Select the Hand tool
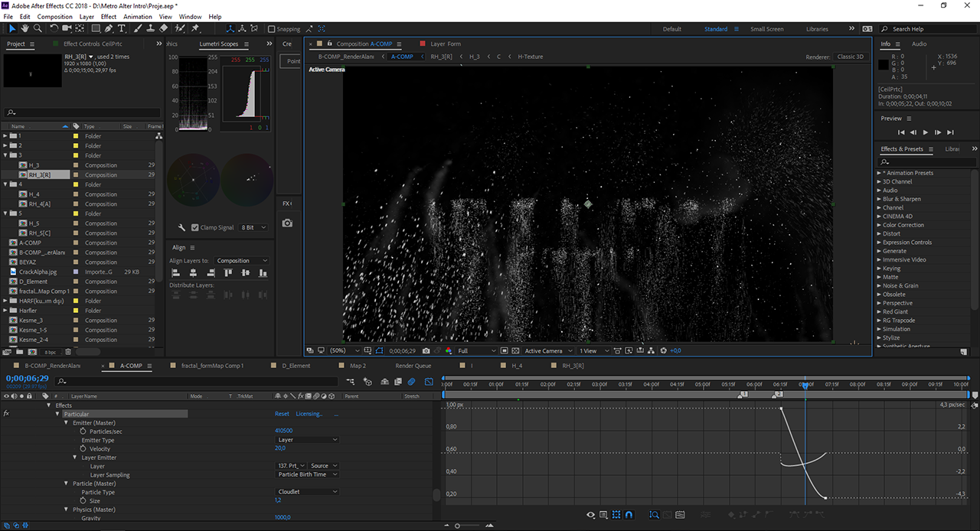The width and height of the screenshot is (980, 531). [x=24, y=28]
